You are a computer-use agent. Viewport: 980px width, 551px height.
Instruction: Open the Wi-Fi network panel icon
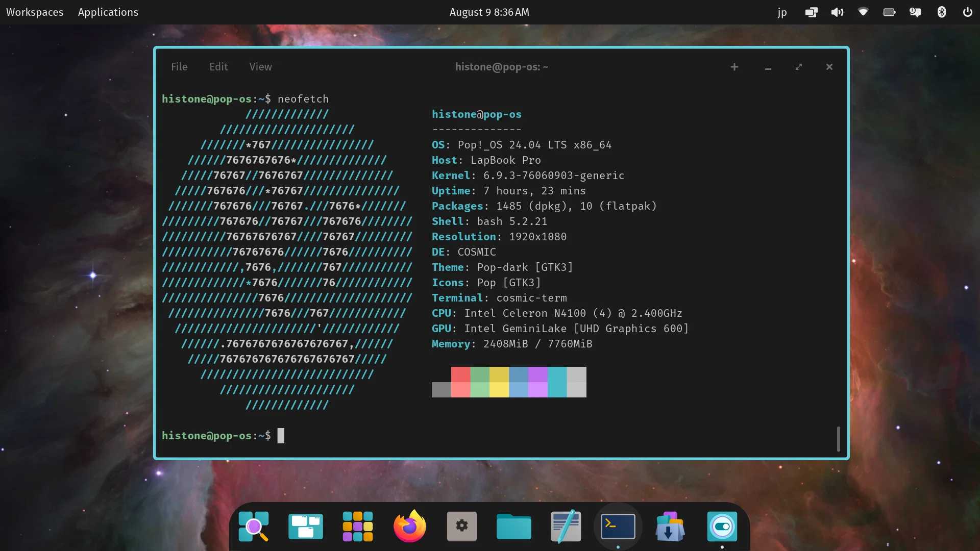click(x=863, y=12)
